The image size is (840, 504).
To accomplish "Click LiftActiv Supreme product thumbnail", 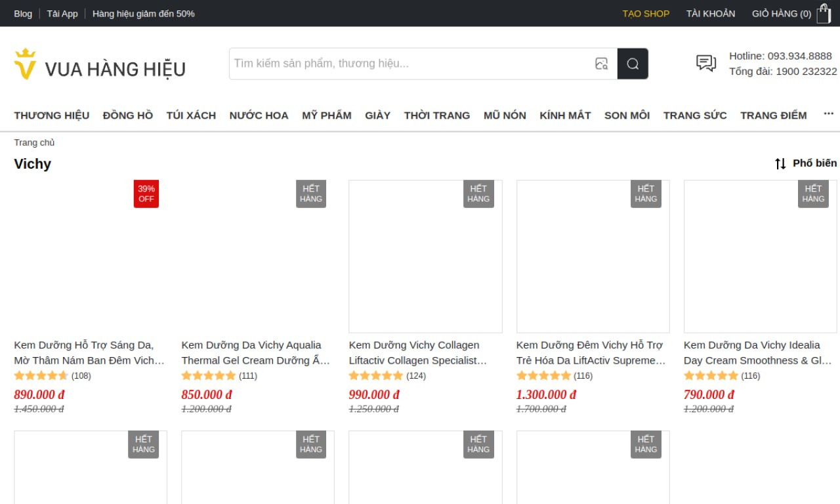I will tap(593, 257).
